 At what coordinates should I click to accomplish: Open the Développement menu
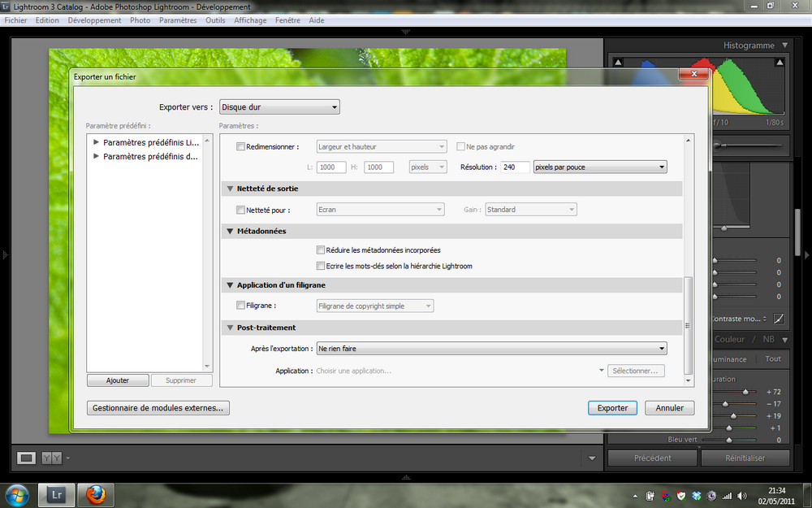[x=94, y=20]
